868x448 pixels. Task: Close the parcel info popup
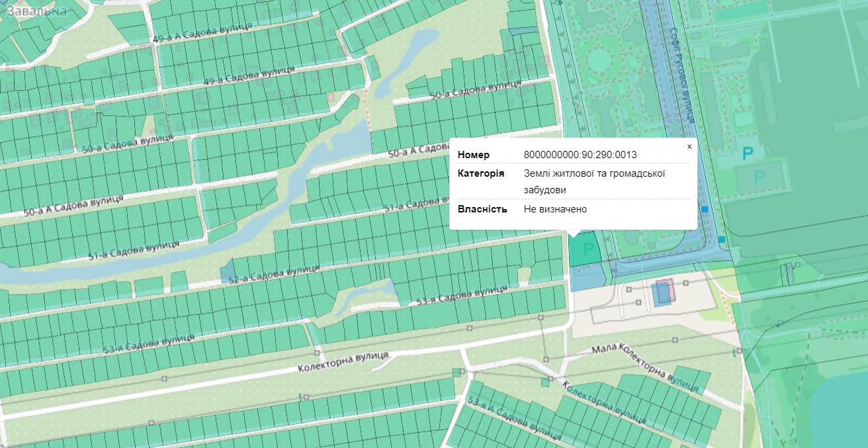tap(689, 147)
